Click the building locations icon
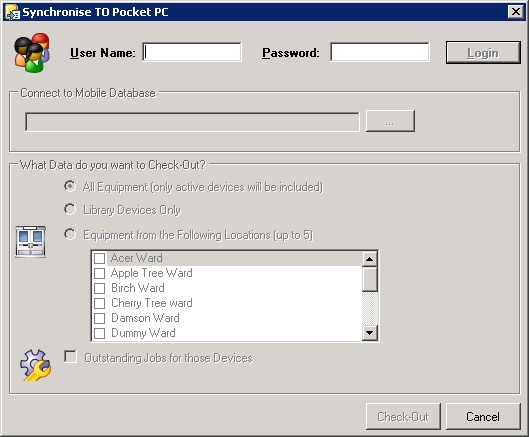 tap(30, 242)
